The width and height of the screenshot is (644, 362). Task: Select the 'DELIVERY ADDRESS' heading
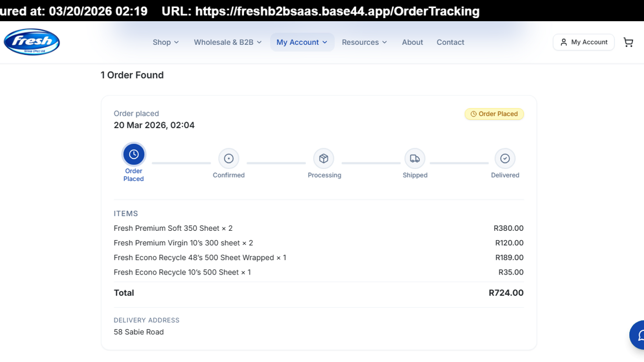click(146, 320)
